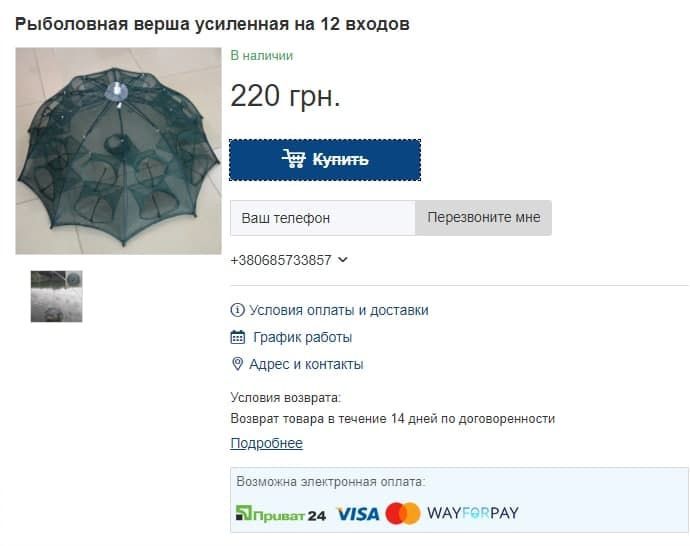Click the VISA payment logo

(x=358, y=514)
